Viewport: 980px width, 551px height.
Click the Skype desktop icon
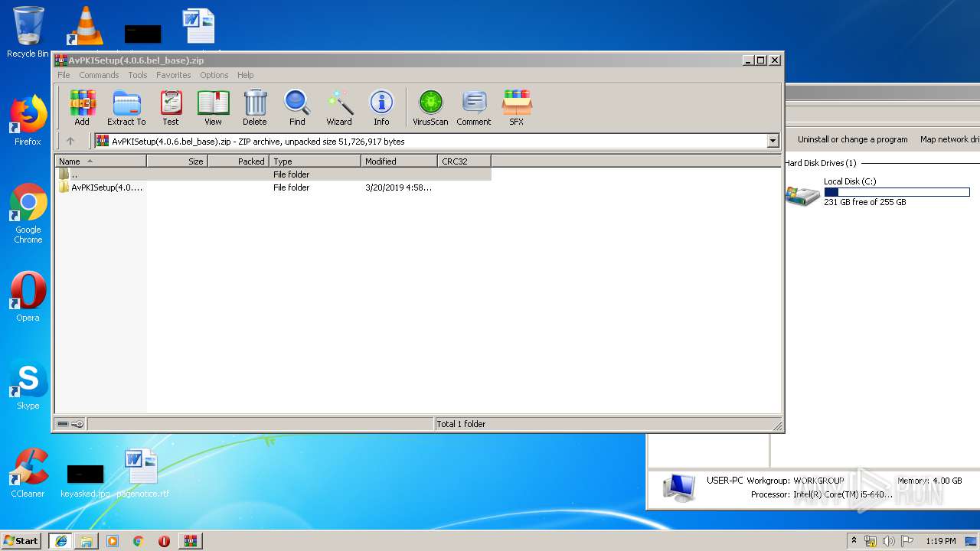[x=28, y=384]
